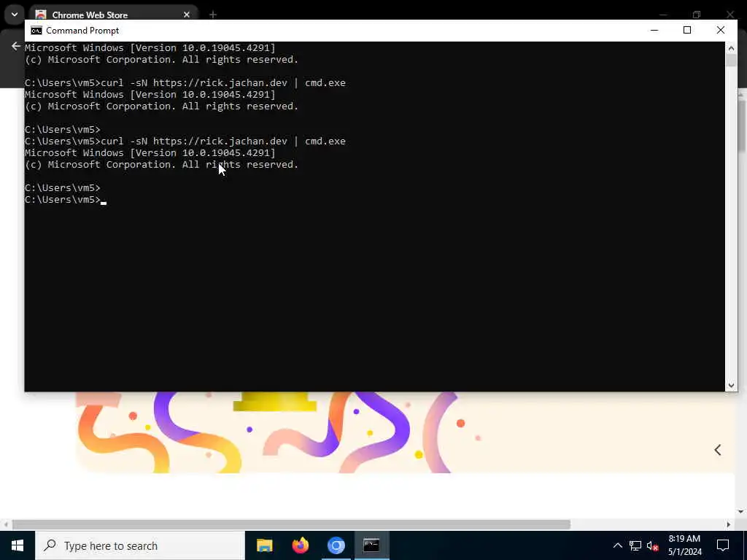Select the Chrome Web Store tab in Chrome
The width and height of the screenshot is (747, 560).
point(113,15)
